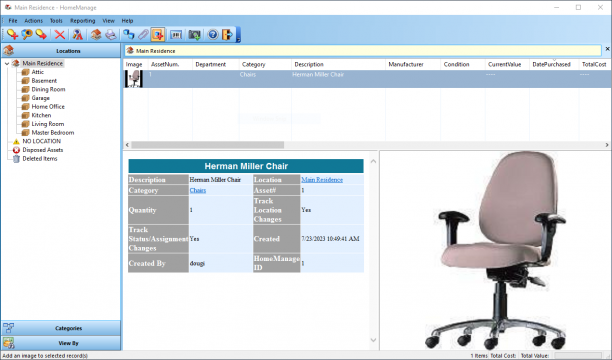Click the Barcode toolbar icon
Image resolution: width=612 pixels, height=360 pixels.
[176, 35]
